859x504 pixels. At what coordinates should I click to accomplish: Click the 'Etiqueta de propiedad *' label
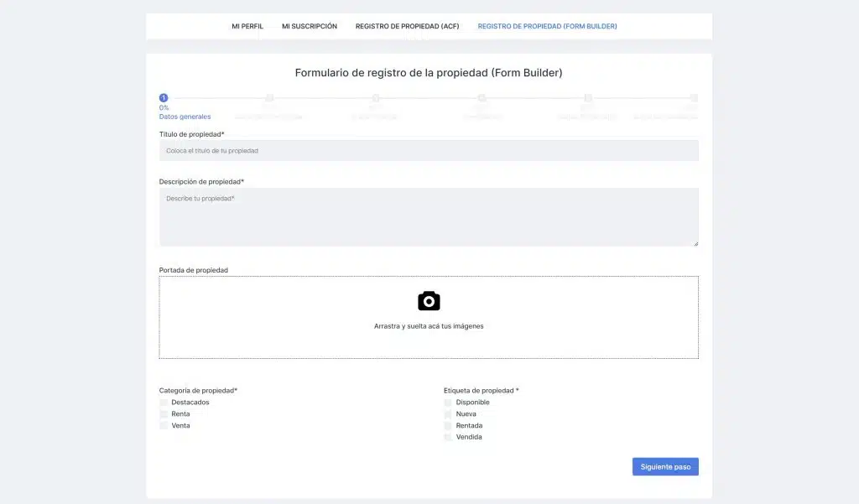481,391
